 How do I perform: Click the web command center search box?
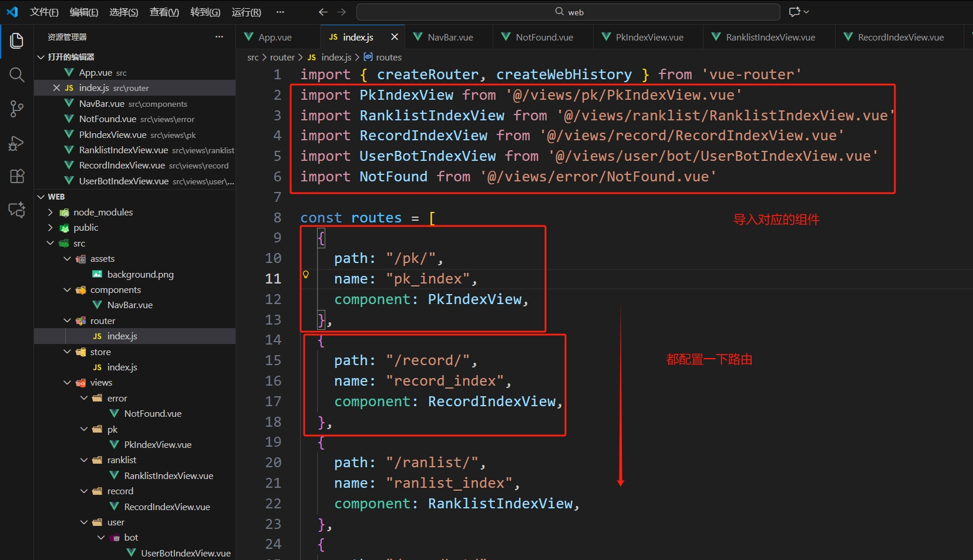click(568, 12)
